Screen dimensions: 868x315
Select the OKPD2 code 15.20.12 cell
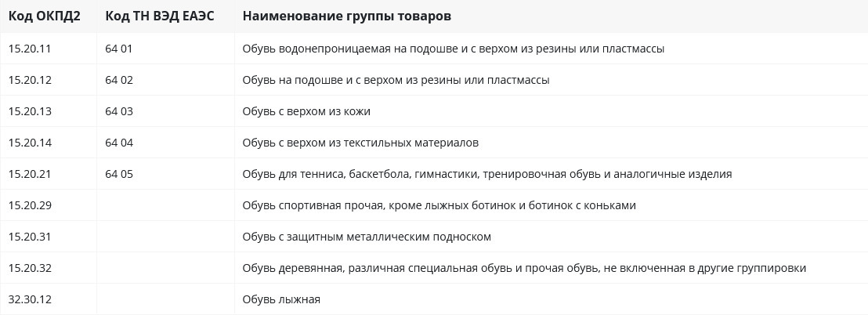[x=30, y=80]
